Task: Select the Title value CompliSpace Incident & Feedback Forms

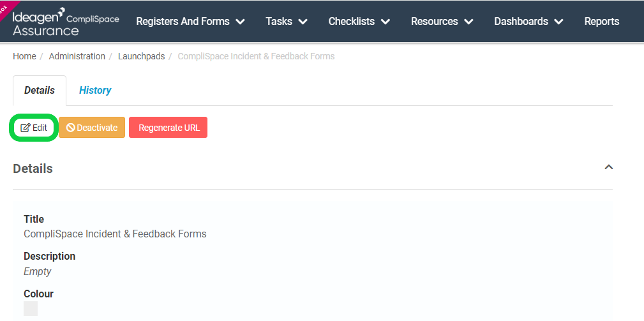Action: 115,234
